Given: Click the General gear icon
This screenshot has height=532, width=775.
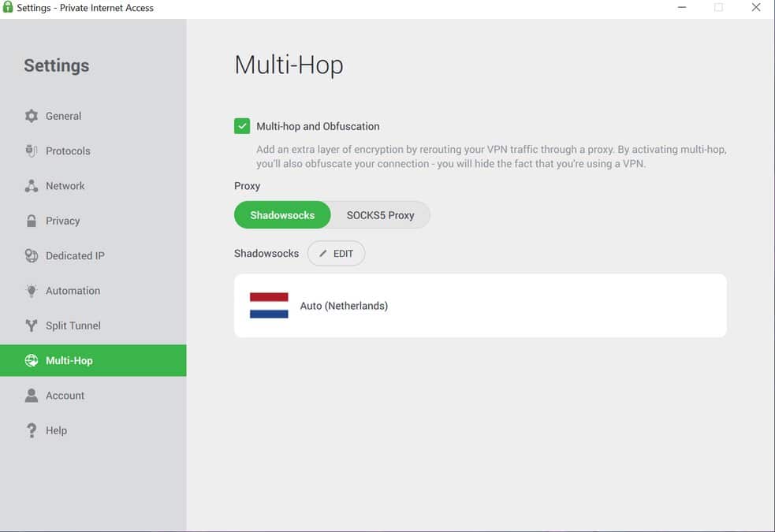Looking at the screenshot, I should (x=31, y=116).
